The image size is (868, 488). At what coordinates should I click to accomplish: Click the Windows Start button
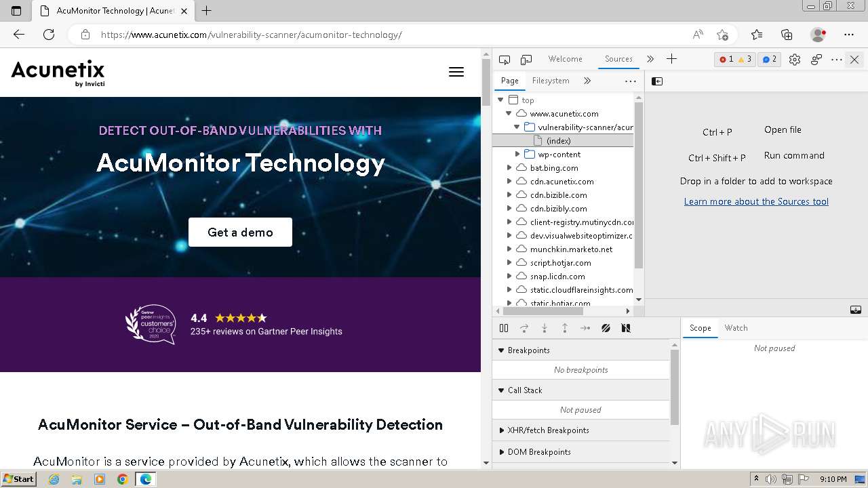tap(18, 479)
